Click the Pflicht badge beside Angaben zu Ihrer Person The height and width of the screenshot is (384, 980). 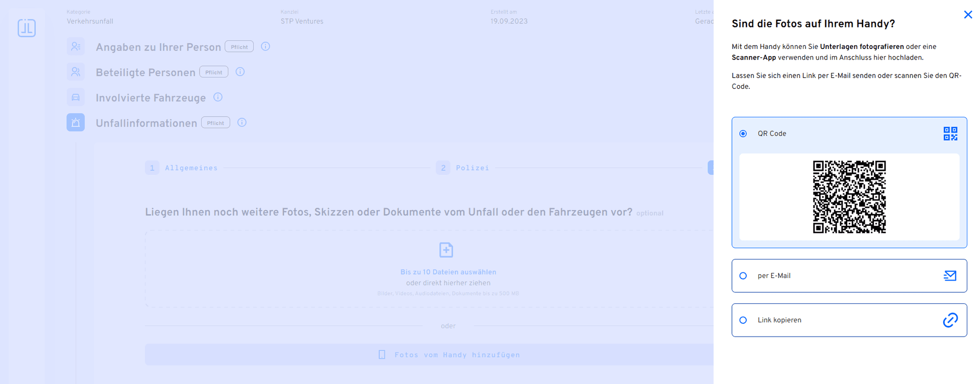(x=239, y=46)
